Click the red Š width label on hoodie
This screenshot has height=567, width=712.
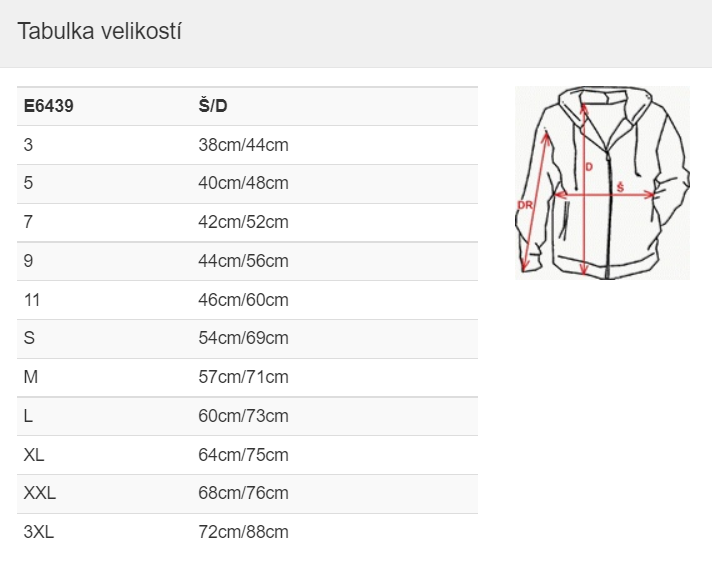[620, 187]
